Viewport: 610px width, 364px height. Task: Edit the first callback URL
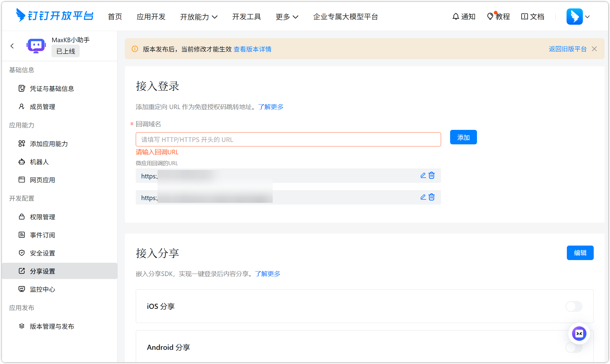[x=423, y=175]
